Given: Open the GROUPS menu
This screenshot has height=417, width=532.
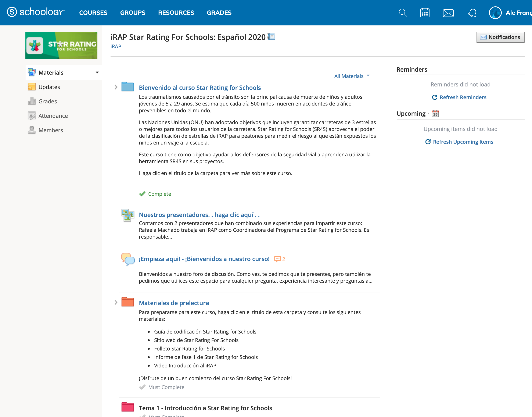Looking at the screenshot, I should (133, 13).
